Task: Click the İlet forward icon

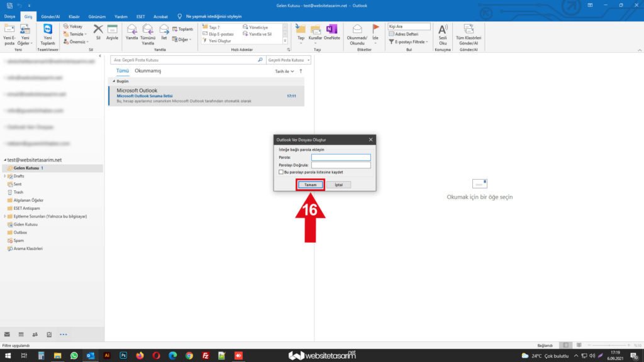Action: point(164,30)
